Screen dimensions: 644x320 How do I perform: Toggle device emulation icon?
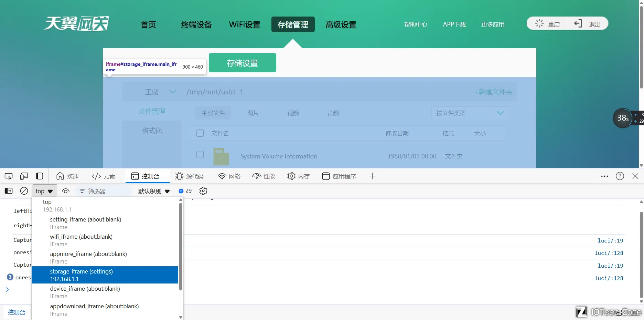tap(24, 176)
